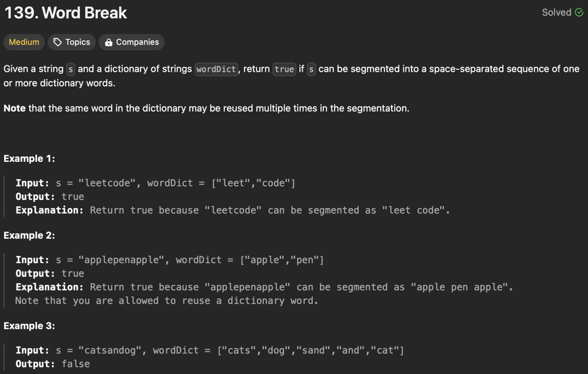Viewport: 588px width, 374px height.
Task: Click the Example 2 "apple pen apple" explanation line
Action: [264, 287]
